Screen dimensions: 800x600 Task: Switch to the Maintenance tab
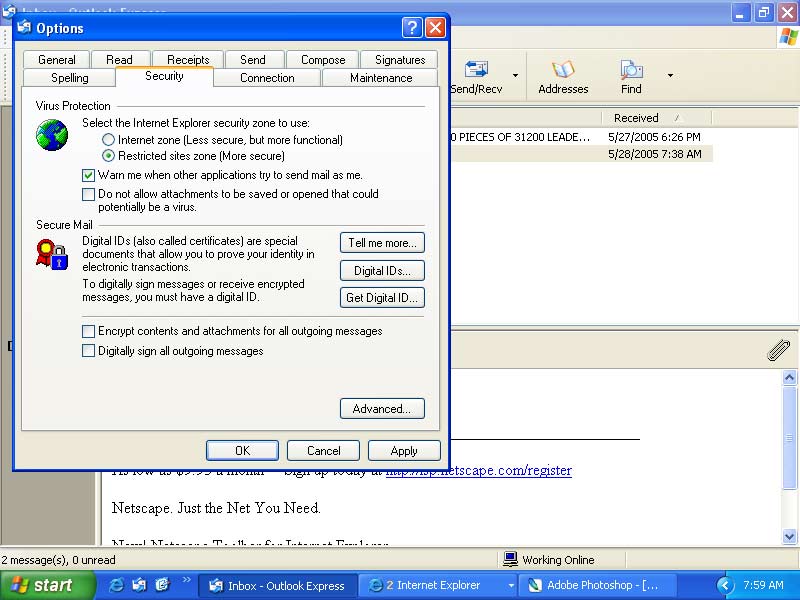tap(381, 78)
